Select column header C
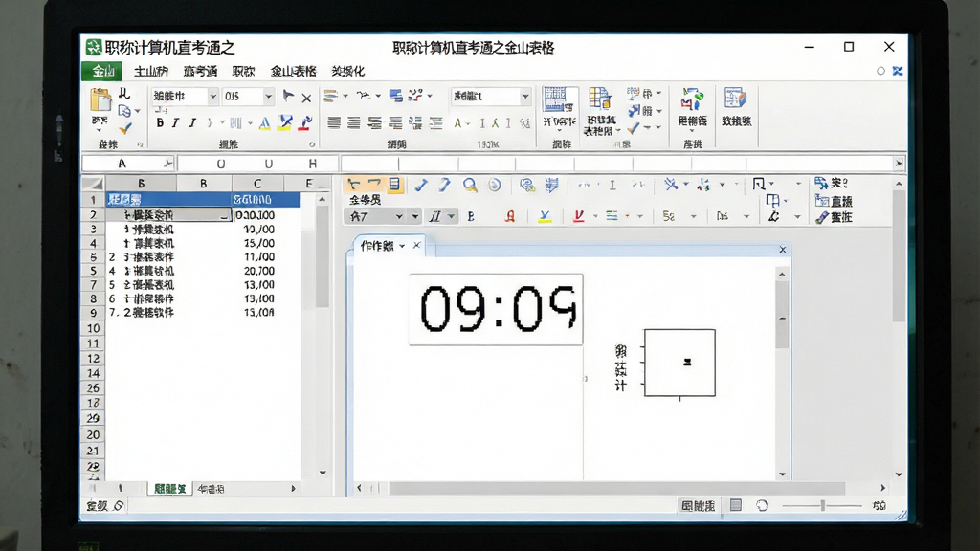Viewport: 980px width, 551px height. coord(257,184)
